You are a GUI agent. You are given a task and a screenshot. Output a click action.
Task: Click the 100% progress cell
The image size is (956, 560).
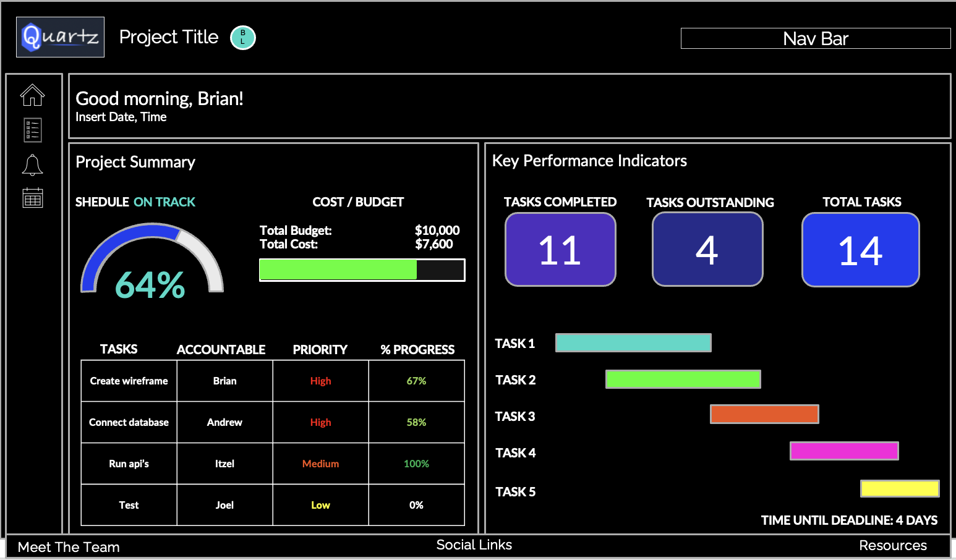[x=417, y=464]
